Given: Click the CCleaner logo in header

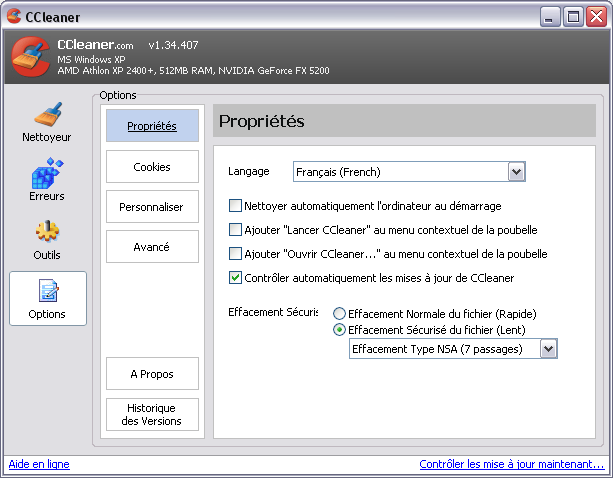Looking at the screenshot, I should coord(29,57).
